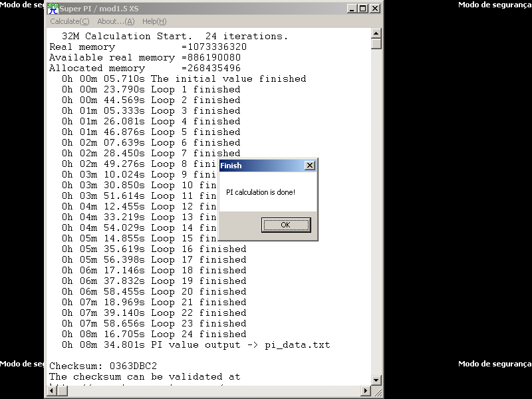532x399 pixels.
Task: Click the horizontal scrollbar thumb
Action: tap(63, 390)
